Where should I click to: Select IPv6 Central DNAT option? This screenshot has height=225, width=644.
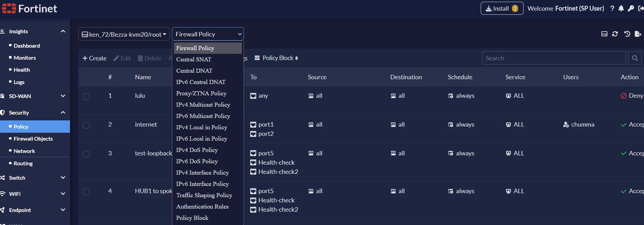click(x=208, y=82)
